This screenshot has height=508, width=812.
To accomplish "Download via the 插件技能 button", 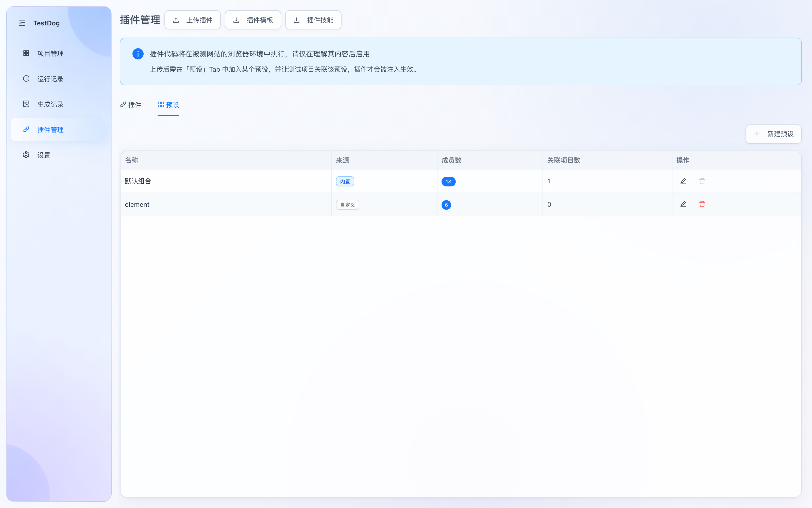I will tap(313, 20).
